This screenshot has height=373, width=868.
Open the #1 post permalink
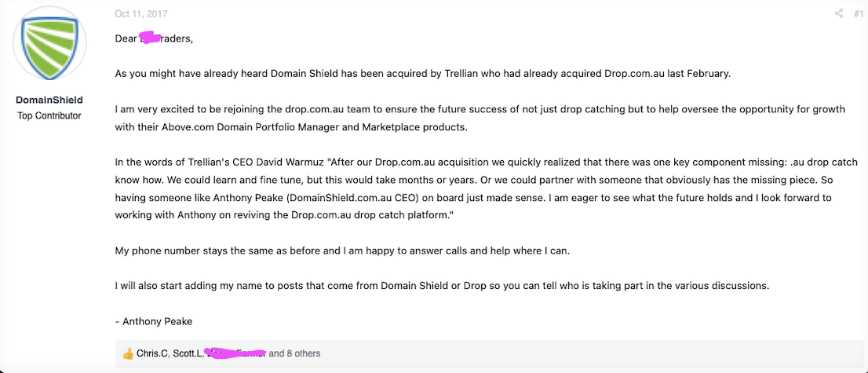click(x=858, y=13)
